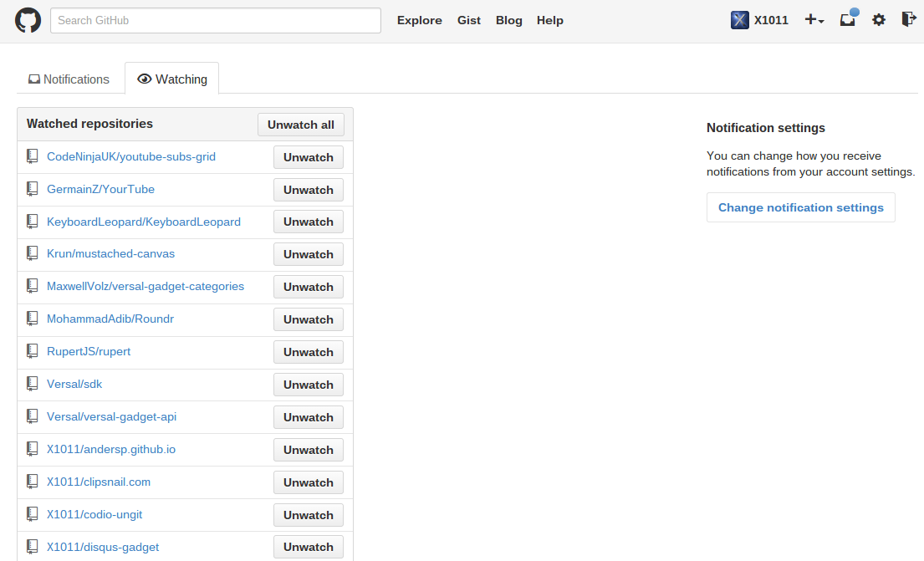Unwatch X1011/clipsnail.com repository
Viewport: 924px width, 561px height.
pyautogui.click(x=309, y=482)
